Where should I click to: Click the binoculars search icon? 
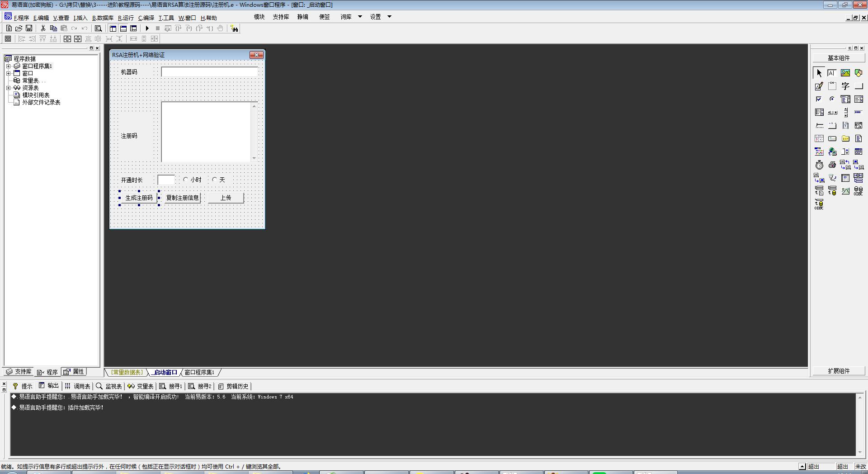point(234,28)
